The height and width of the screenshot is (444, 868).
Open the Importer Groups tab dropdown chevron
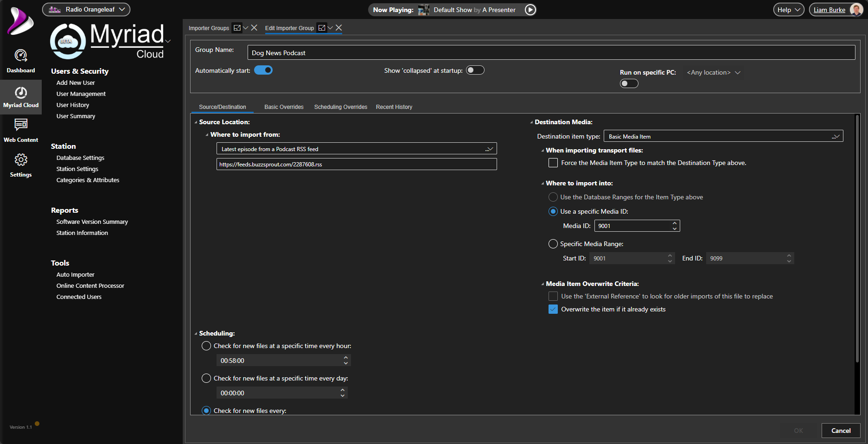246,28
